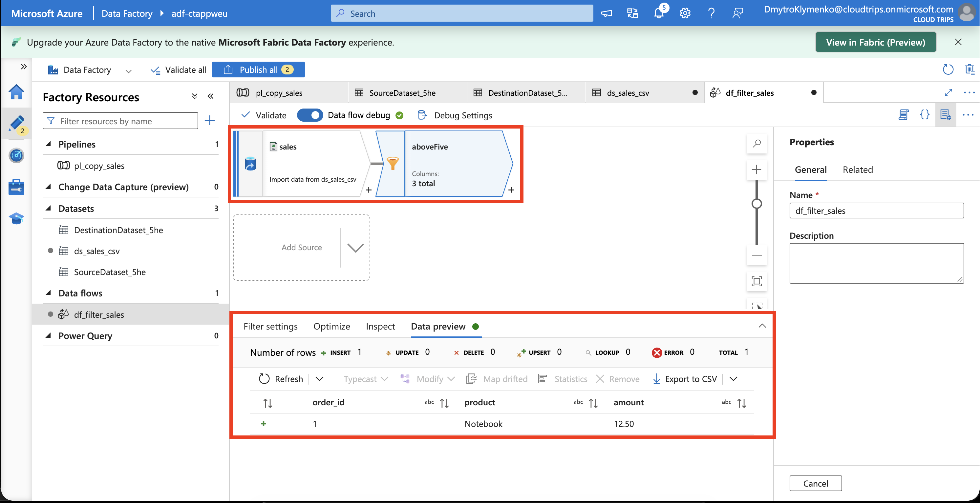Sort by the amount column arrows
This screenshot has height=503, width=980.
[741, 403]
